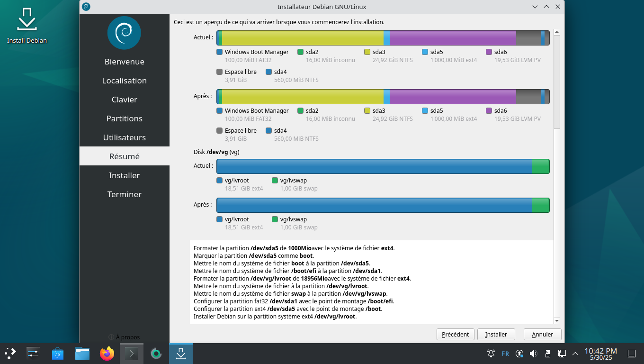Click line setting /boot/efi name on /dev/sda1

288,271
